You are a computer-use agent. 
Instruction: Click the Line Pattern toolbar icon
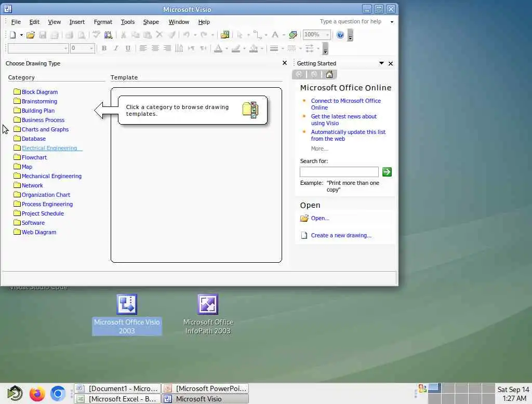coord(291,48)
